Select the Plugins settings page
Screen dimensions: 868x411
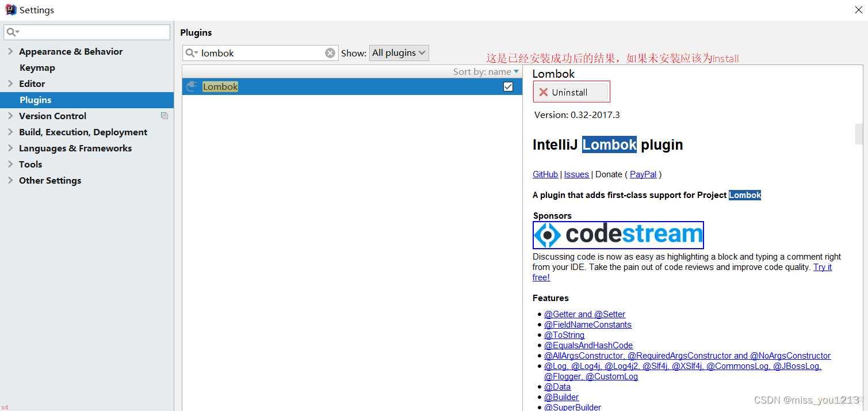point(87,100)
